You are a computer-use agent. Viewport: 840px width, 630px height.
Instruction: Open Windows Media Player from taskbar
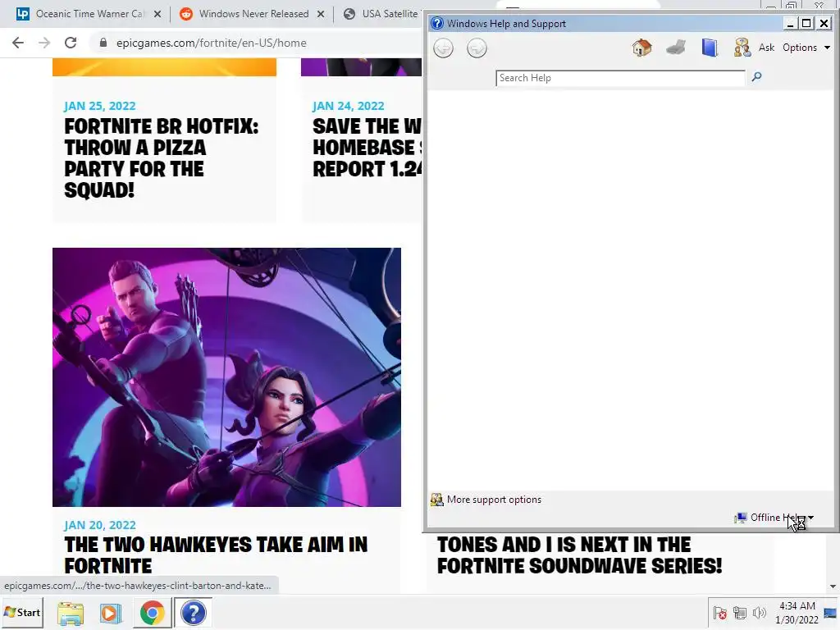coord(111,613)
